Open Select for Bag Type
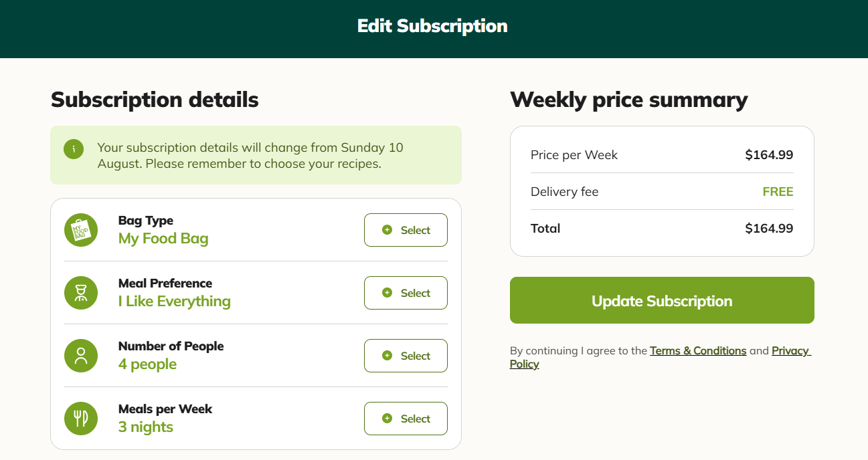Viewport: 868px width, 460px height. (406, 230)
